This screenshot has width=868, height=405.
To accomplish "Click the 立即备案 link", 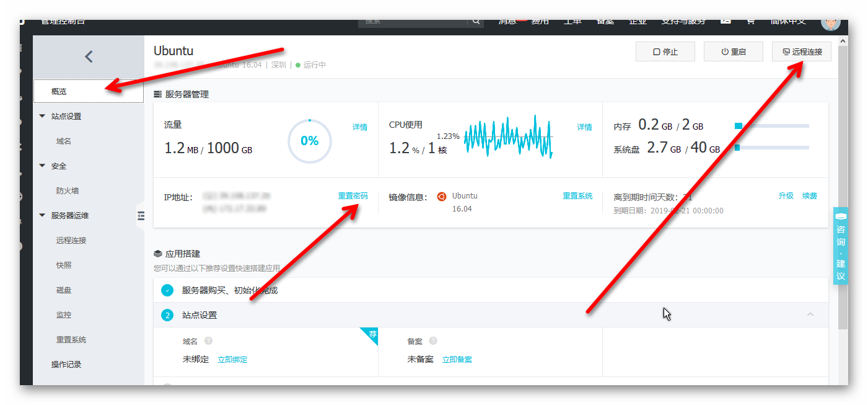I will [457, 360].
